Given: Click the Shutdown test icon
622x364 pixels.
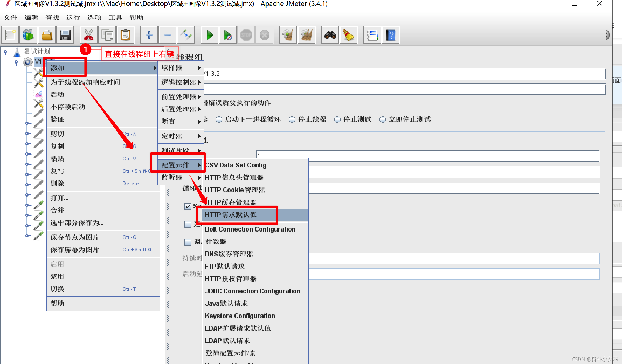Looking at the screenshot, I should [264, 35].
